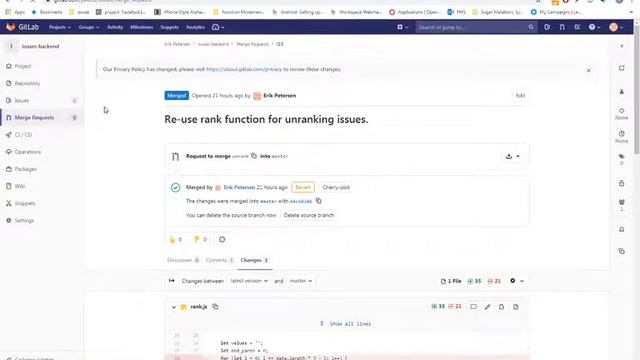Click Delete source branch button
The image size is (640, 360).
click(309, 215)
